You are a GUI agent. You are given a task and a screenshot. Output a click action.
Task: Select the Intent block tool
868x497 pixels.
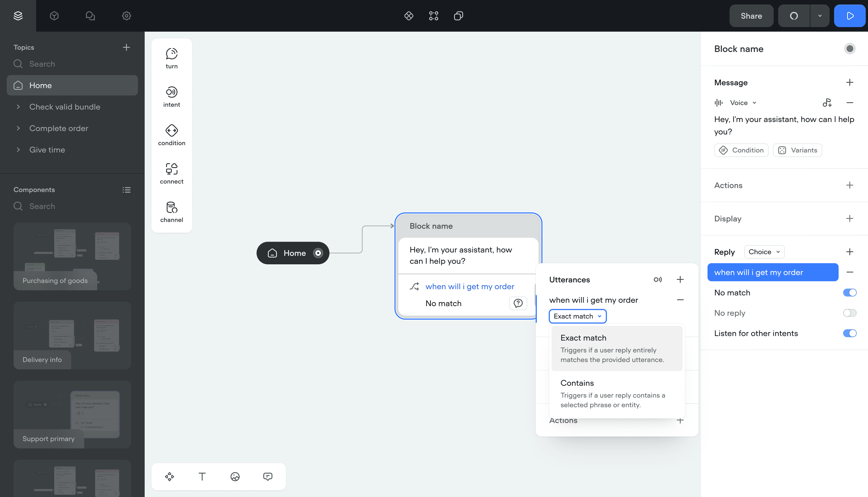[172, 96]
